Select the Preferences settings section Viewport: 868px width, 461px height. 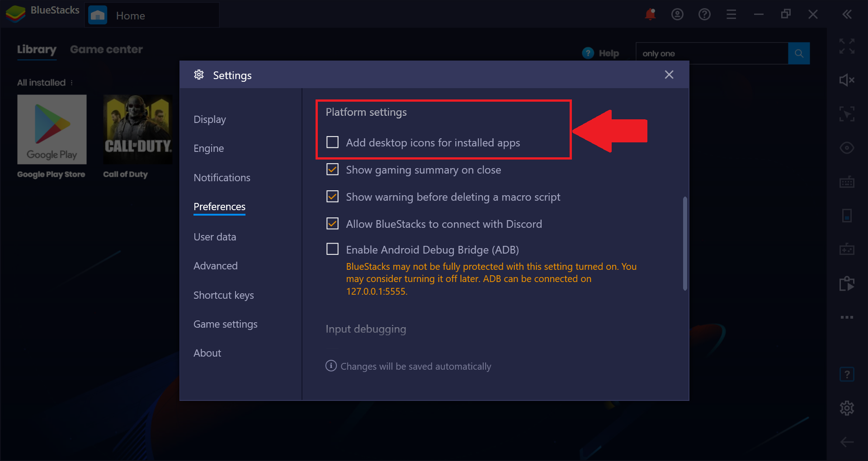pyautogui.click(x=220, y=207)
